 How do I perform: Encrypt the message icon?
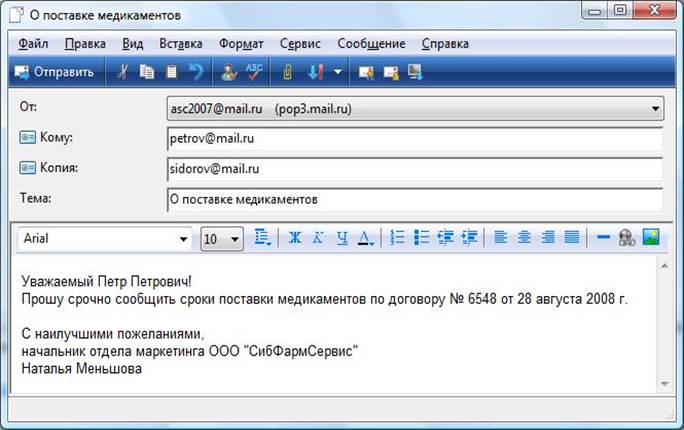click(x=391, y=72)
